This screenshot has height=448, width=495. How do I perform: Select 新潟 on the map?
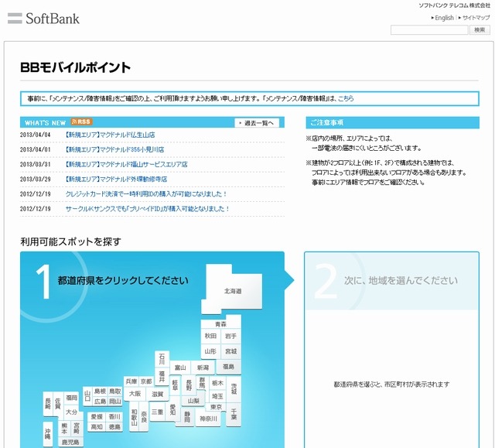coord(203,368)
